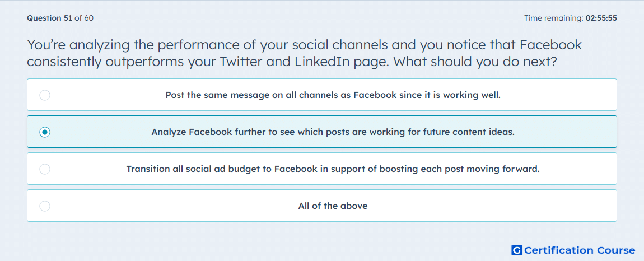Choose the 'All of the above' answer text
Viewport: 644px width, 261px height.
[x=333, y=206]
